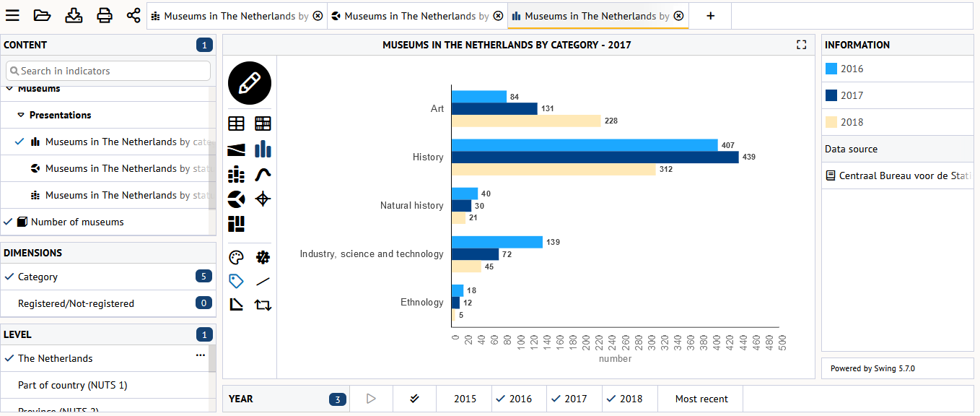980x416 pixels.
Task: Switch to the first Museums tab
Action: 231,16
